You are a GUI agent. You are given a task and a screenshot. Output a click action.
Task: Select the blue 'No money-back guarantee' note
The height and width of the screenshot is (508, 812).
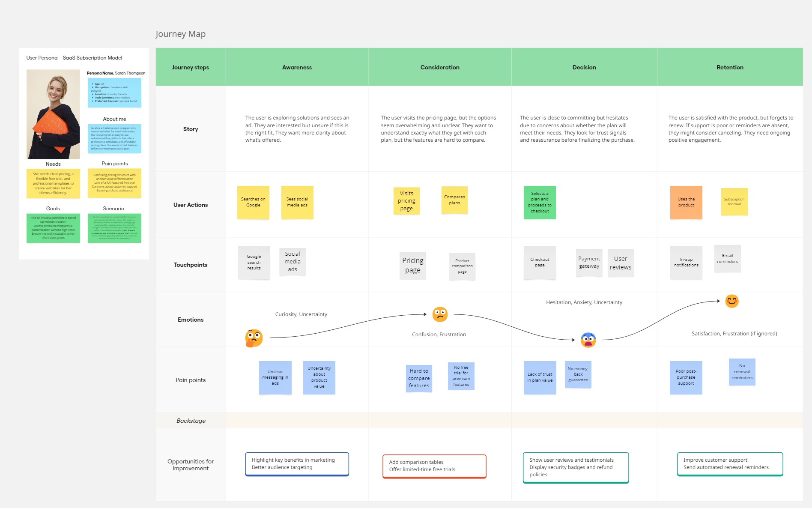tap(578, 374)
